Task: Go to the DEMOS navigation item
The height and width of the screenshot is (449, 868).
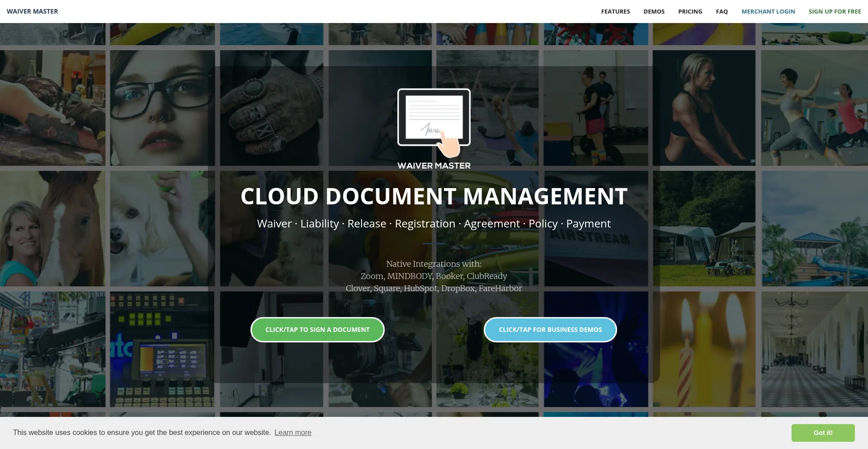Action: point(654,11)
